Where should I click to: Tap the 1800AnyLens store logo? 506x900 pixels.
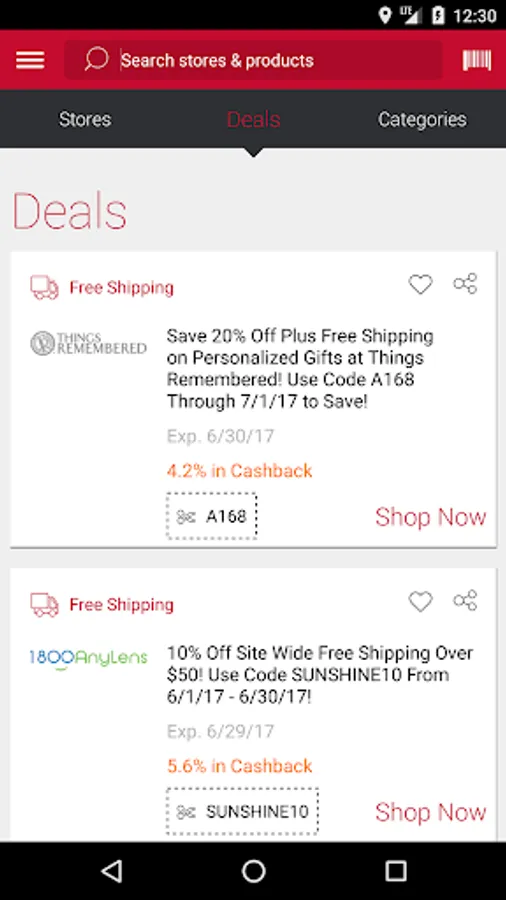coord(88,658)
